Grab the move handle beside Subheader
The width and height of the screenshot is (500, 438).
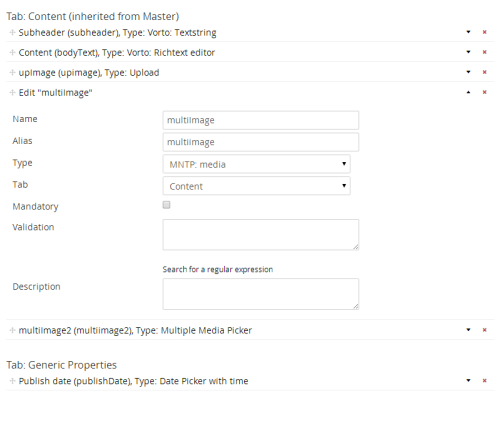tap(12, 32)
